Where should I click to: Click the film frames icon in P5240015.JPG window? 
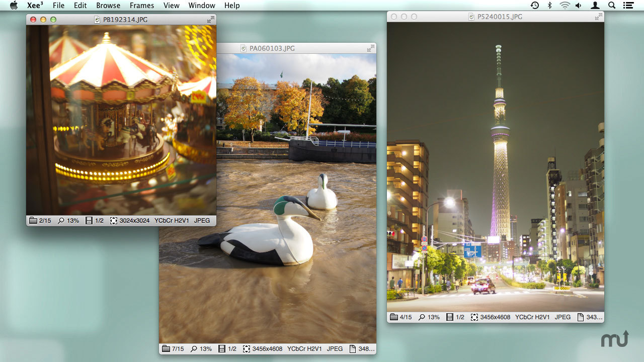click(449, 317)
